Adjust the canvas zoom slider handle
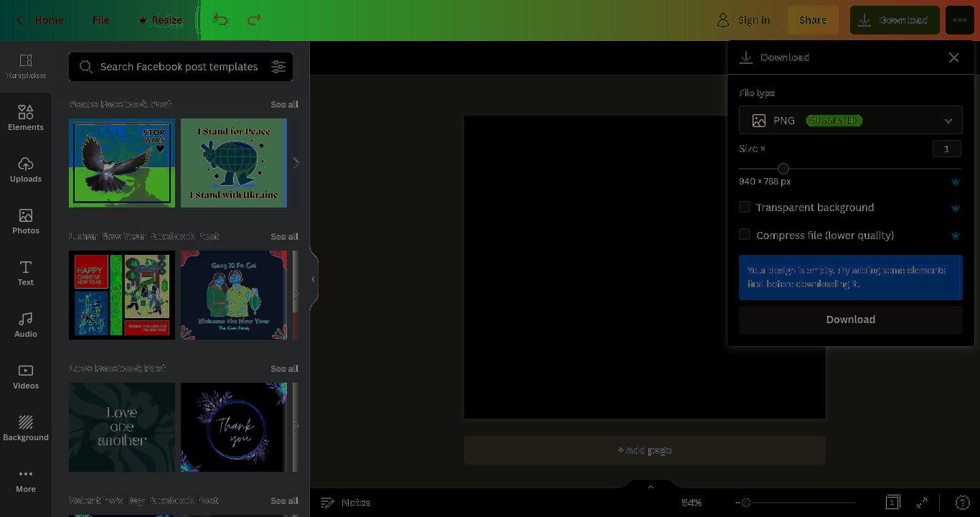 coord(746,503)
